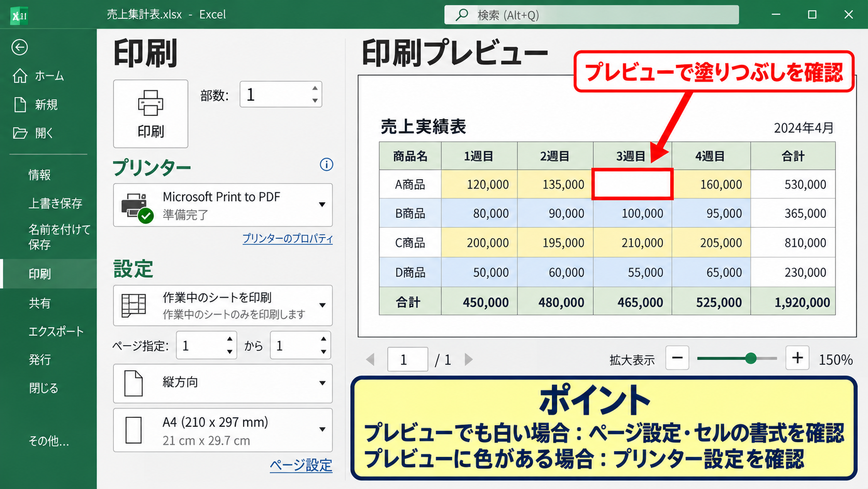Screen dimensions: 868x489
Task: Go to the next preview page arrow
Action: click(468, 359)
